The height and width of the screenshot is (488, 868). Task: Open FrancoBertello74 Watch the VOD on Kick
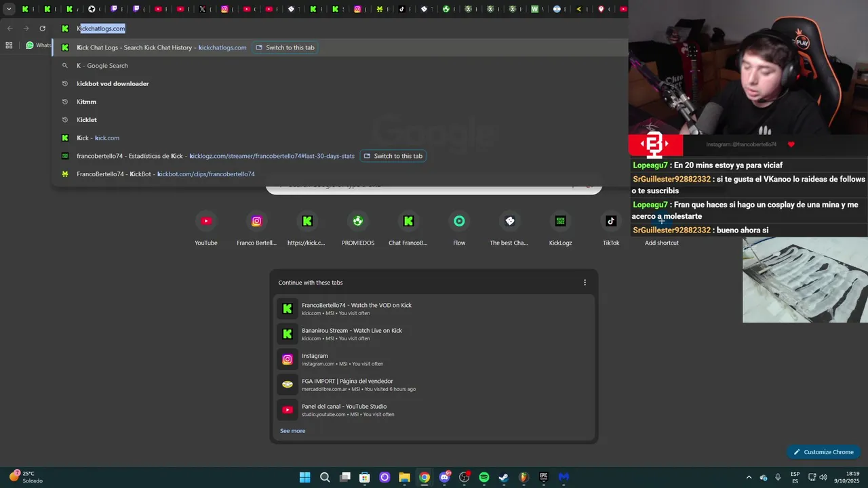point(434,308)
